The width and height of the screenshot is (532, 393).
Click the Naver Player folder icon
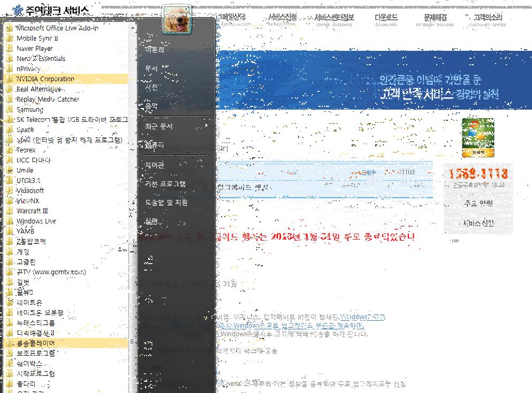10,48
